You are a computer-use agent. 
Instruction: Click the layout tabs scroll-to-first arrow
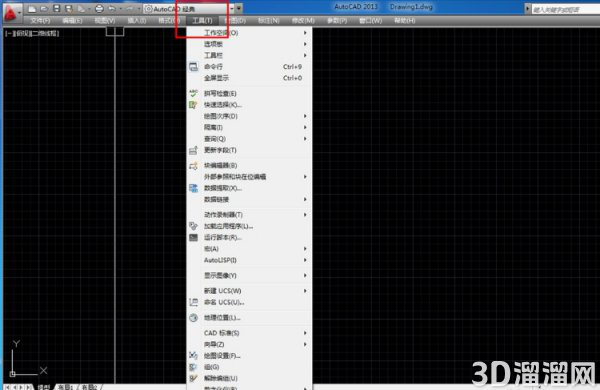click(8, 387)
